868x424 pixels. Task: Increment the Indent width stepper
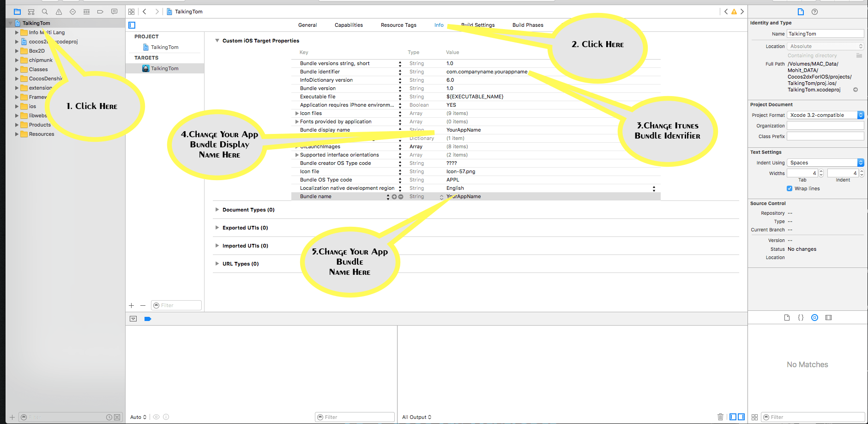862,171
